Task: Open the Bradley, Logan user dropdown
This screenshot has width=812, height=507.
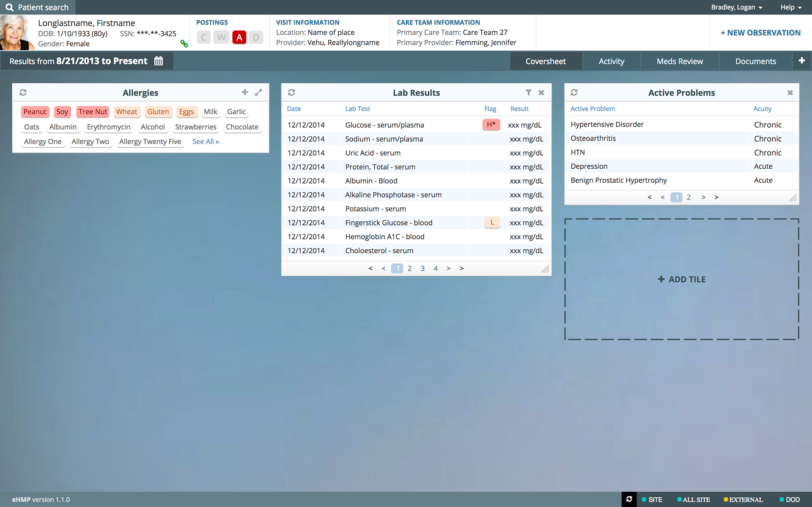Action: tap(736, 7)
